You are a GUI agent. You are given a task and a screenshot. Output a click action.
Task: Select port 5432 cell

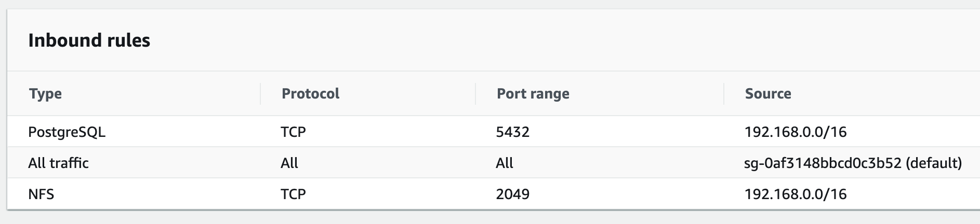pos(512,132)
